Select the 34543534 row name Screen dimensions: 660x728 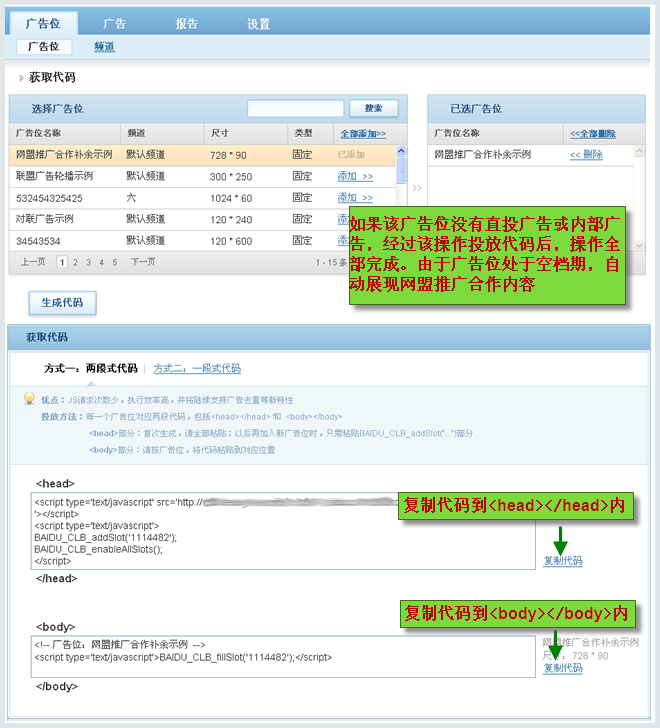38,241
